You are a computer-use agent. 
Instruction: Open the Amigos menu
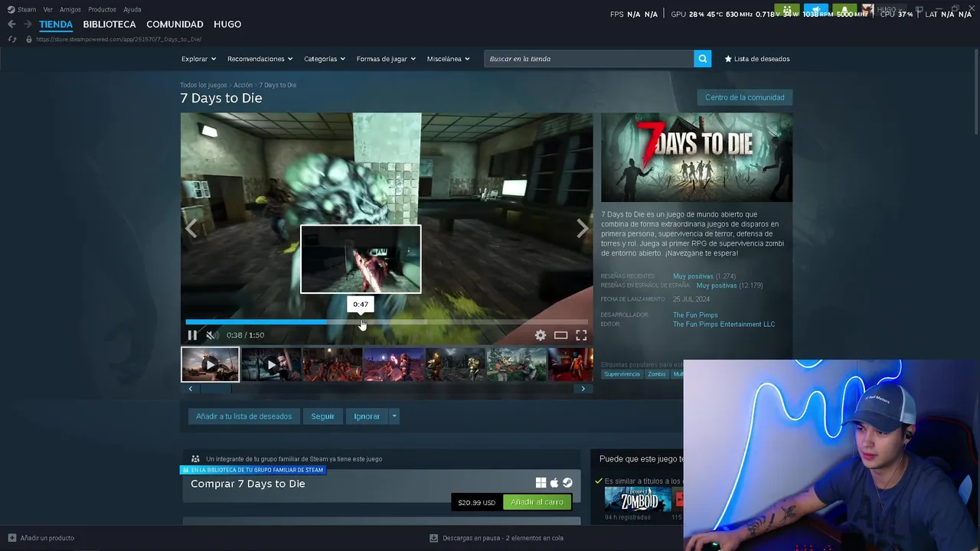point(70,9)
